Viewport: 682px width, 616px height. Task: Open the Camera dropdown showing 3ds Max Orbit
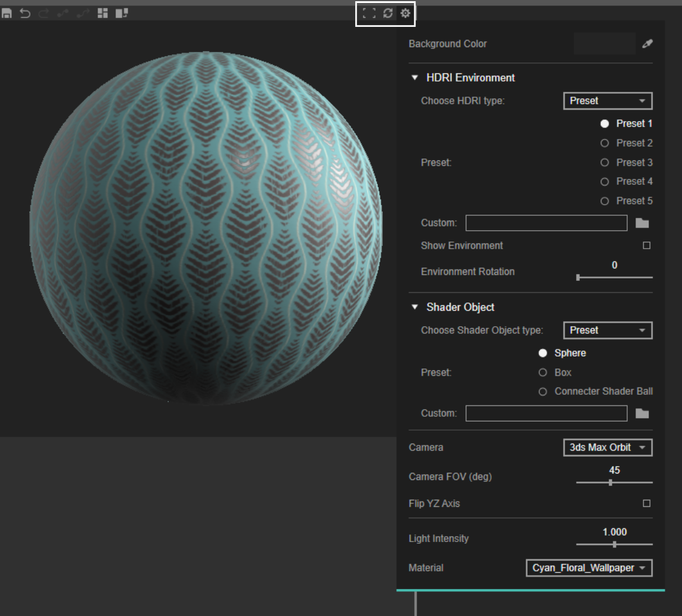[x=607, y=447]
